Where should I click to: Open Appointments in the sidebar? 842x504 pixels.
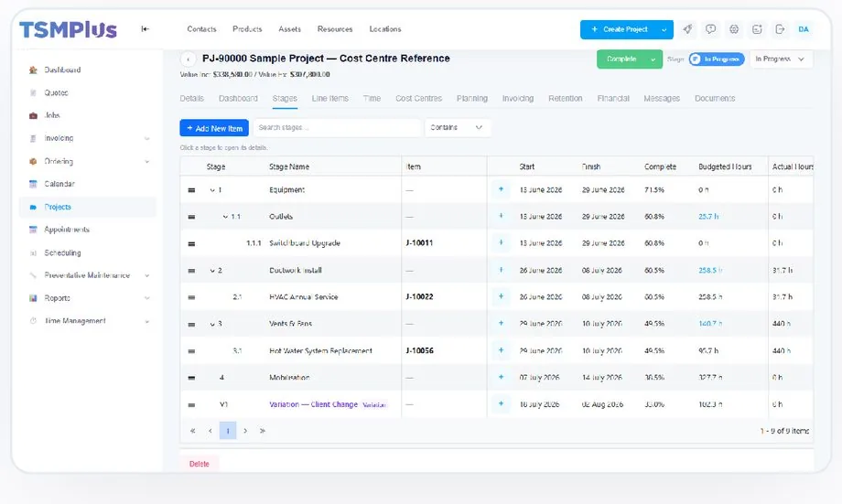click(x=67, y=230)
